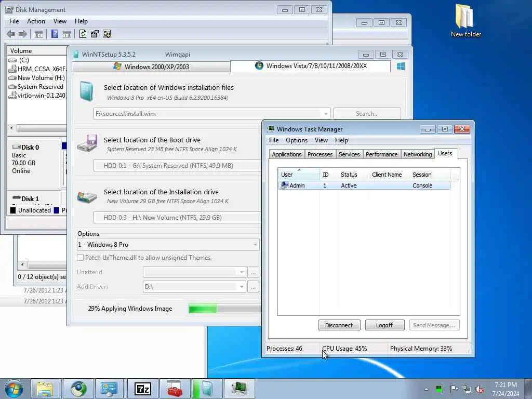The width and height of the screenshot is (532, 399).
Task: Open Disk Management View menu
Action: [x=60, y=21]
